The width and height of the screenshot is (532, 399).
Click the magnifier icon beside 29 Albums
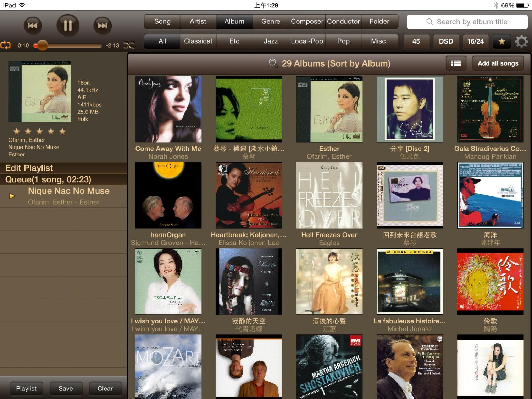[x=273, y=63]
